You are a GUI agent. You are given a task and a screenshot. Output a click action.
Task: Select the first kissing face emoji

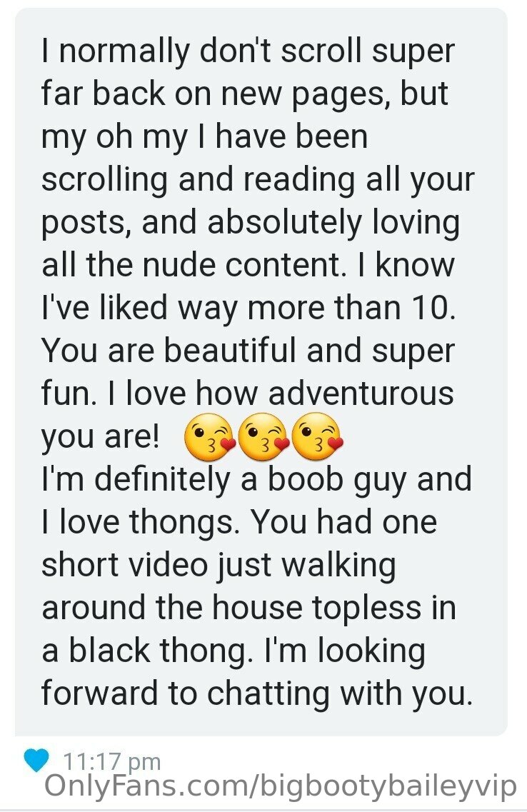click(210, 438)
